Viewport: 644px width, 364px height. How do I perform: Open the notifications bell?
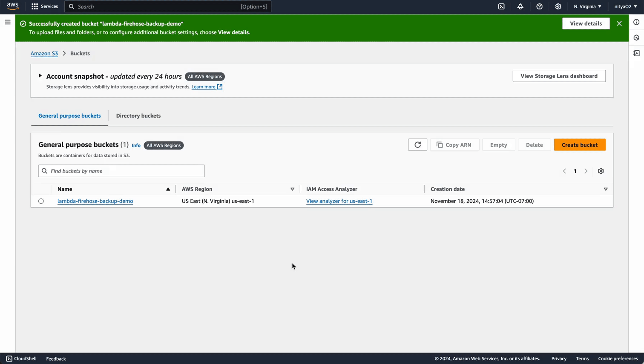520,6
